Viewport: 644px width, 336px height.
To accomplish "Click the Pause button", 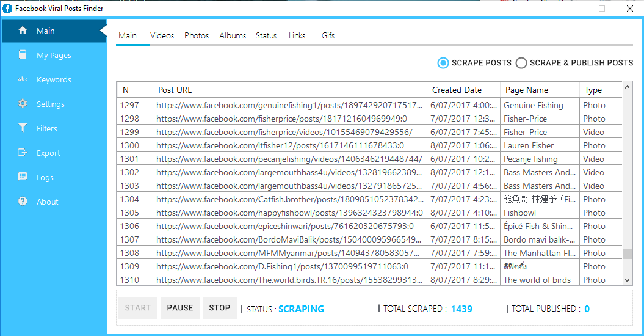I will (180, 308).
